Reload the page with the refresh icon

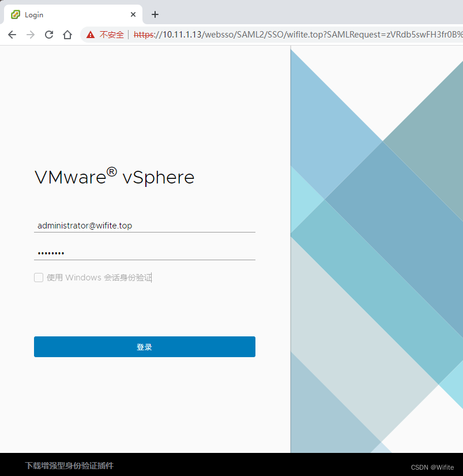49,35
